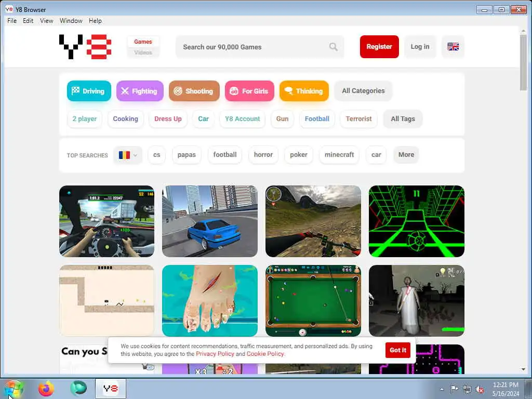Choose the Football tag

(x=317, y=119)
